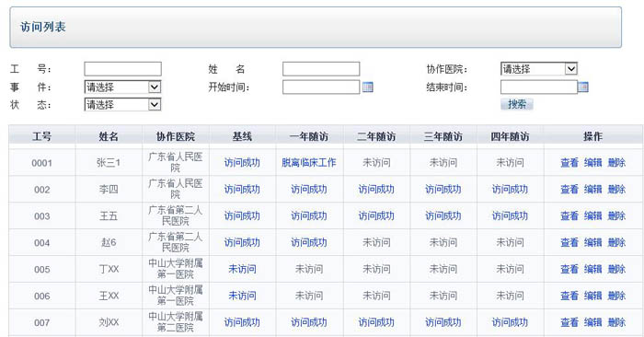
Task: Click 删除 for row 0001
Action: (x=616, y=163)
